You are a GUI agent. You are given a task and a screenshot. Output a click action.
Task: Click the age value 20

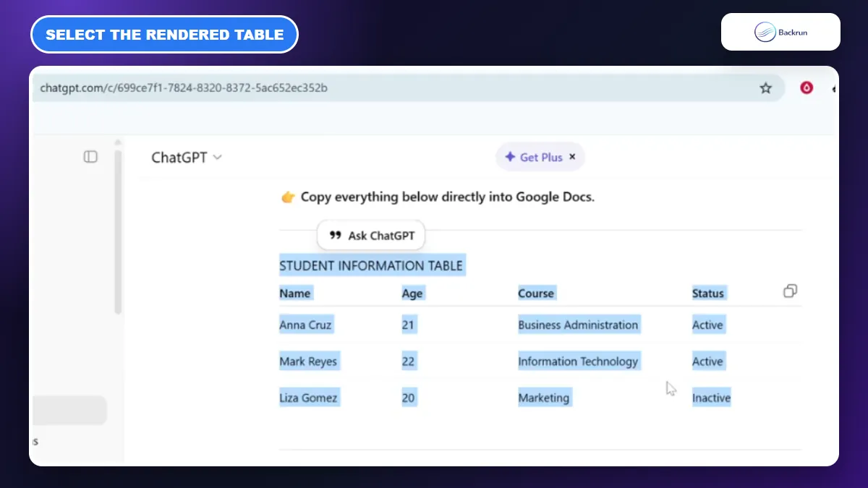pyautogui.click(x=409, y=398)
